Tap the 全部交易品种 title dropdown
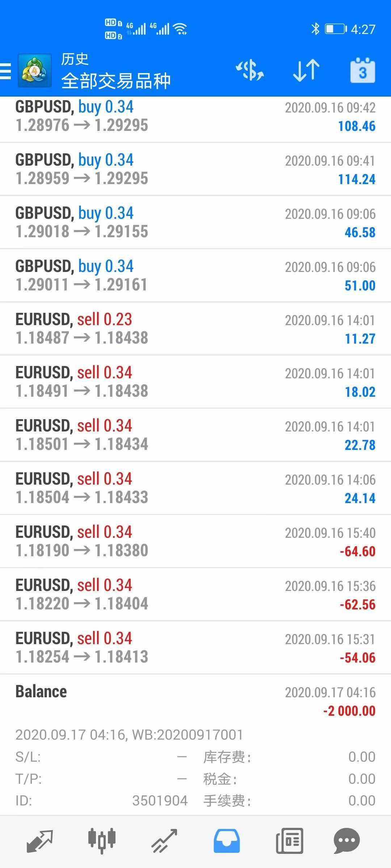The width and height of the screenshot is (391, 868). 116,81
